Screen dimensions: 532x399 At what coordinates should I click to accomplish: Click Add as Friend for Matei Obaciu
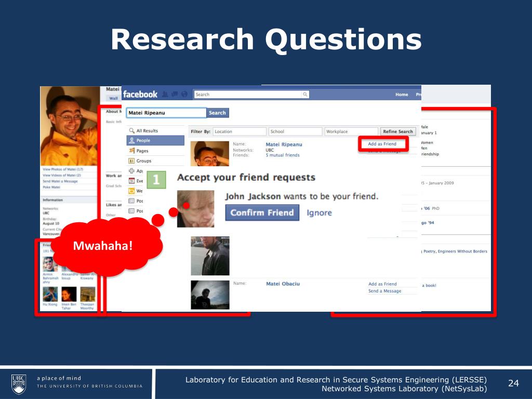tap(382, 284)
